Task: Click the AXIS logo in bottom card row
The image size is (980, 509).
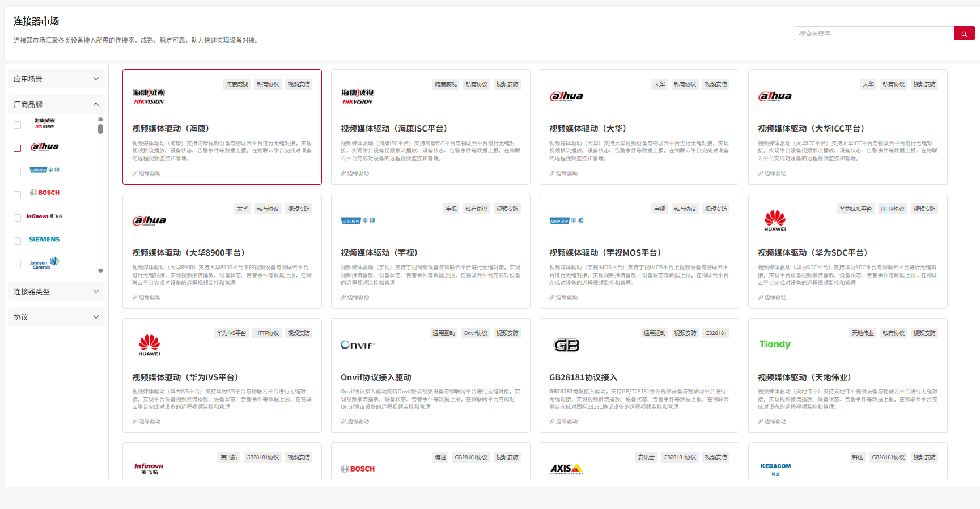Action: click(566, 469)
